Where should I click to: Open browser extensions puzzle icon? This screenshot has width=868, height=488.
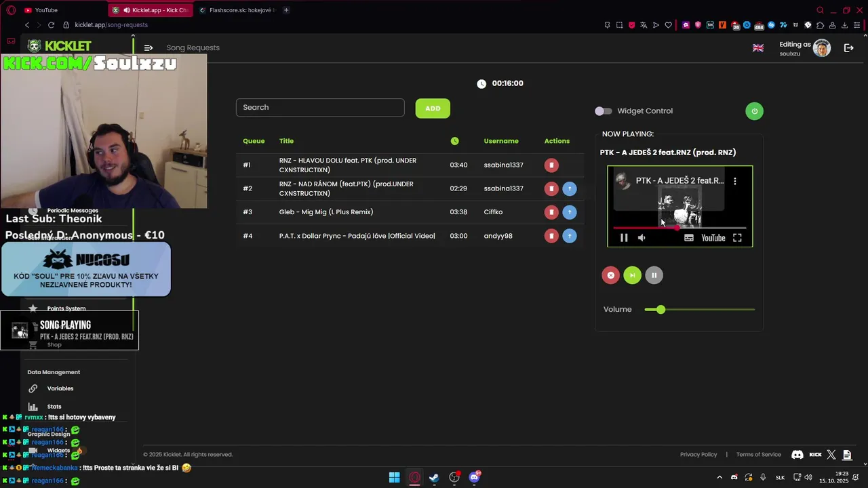pyautogui.click(x=820, y=25)
